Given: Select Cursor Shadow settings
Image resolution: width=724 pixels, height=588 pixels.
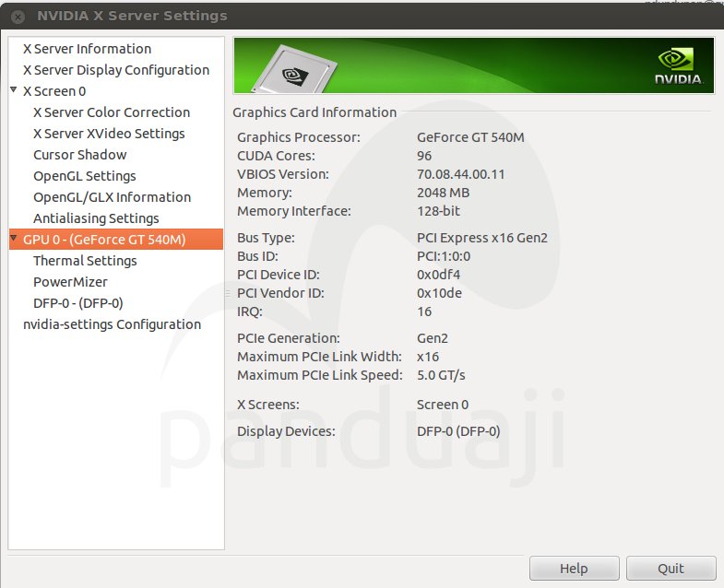Looking at the screenshot, I should click(x=80, y=155).
